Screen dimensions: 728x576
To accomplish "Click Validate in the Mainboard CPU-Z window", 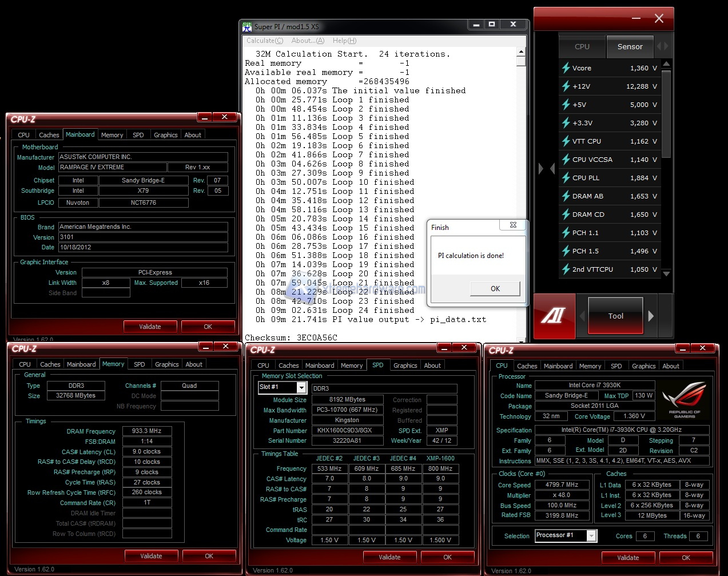I will click(150, 327).
